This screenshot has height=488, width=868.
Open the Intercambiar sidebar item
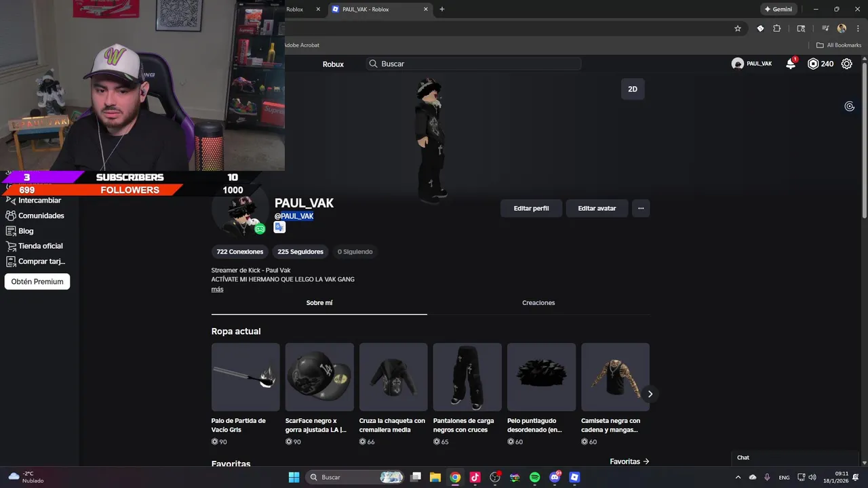coord(34,201)
